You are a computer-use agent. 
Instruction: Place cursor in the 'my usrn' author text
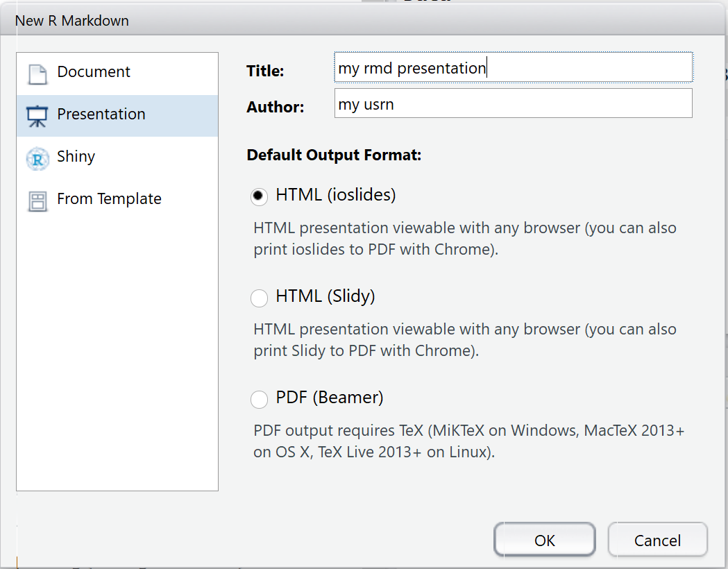(x=366, y=103)
